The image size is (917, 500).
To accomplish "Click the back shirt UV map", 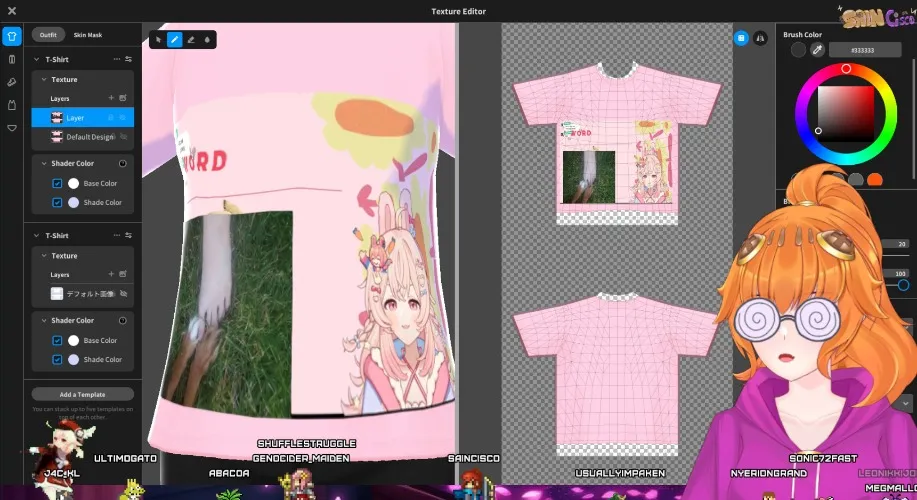I will click(617, 374).
